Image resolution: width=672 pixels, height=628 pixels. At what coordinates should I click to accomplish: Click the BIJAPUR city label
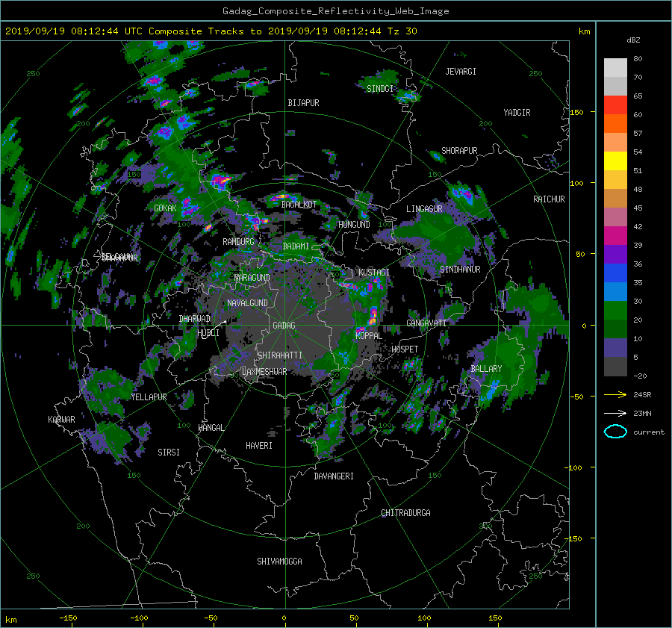(x=303, y=103)
